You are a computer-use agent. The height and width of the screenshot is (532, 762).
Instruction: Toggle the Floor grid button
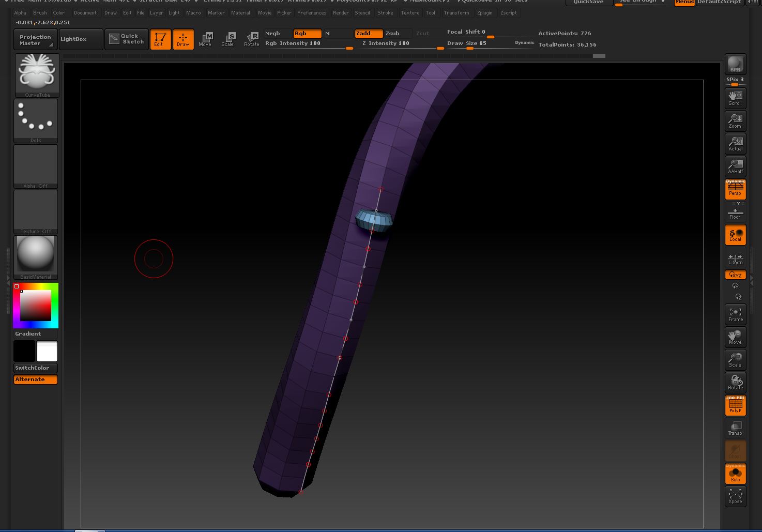(735, 211)
